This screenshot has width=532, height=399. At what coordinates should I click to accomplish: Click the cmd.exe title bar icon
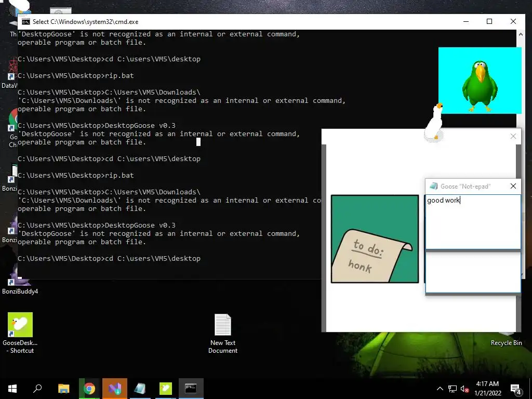26,22
